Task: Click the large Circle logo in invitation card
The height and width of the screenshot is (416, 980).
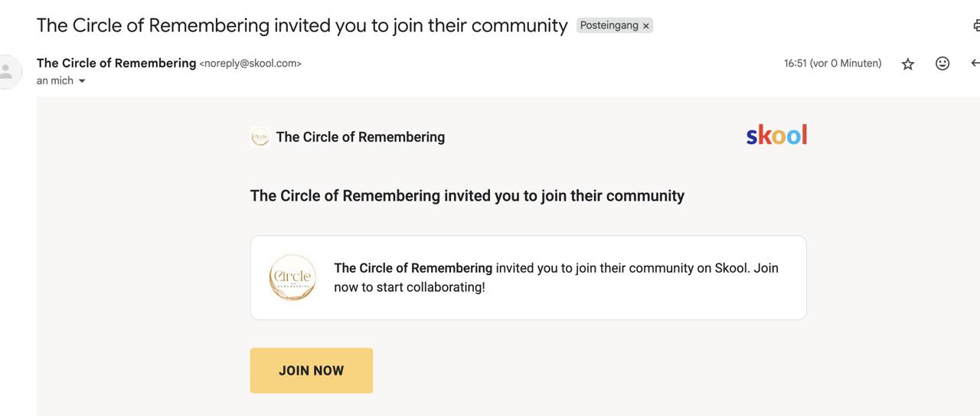Action: coord(292,277)
